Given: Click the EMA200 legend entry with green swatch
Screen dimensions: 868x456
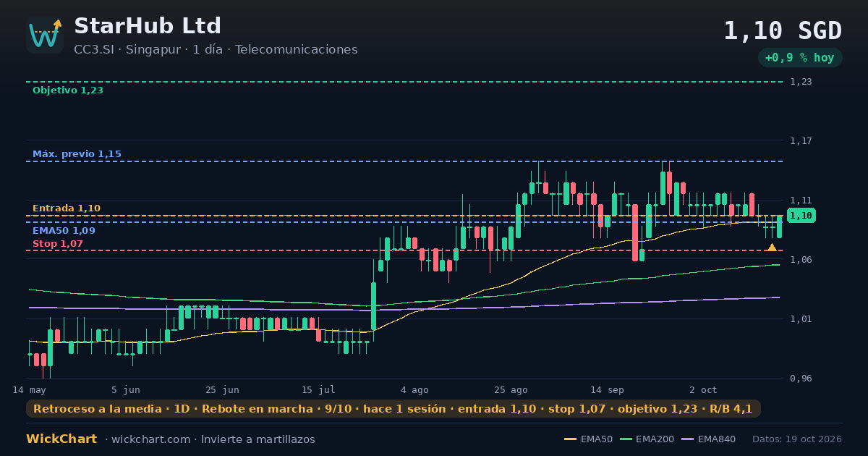Looking at the screenshot, I should (647, 439).
